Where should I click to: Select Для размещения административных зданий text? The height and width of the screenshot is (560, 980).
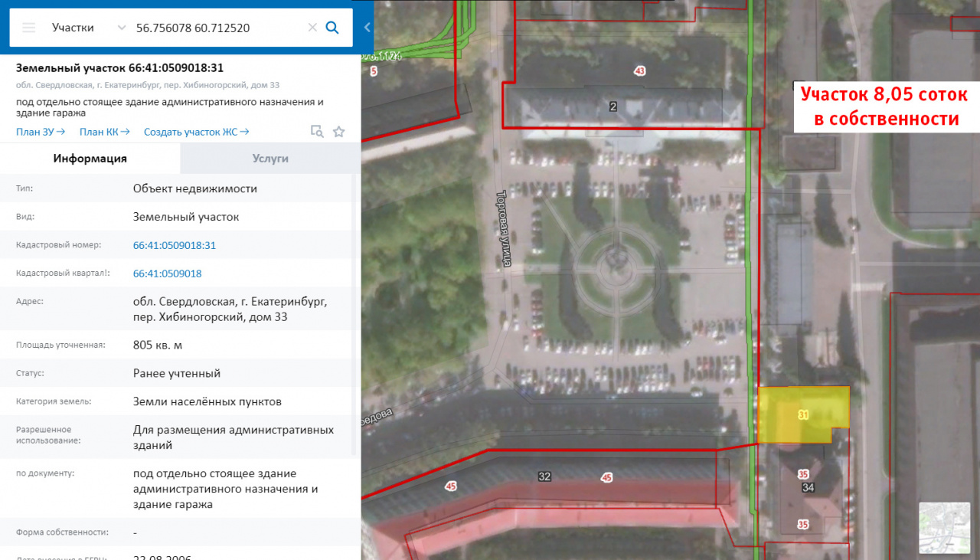(x=234, y=437)
